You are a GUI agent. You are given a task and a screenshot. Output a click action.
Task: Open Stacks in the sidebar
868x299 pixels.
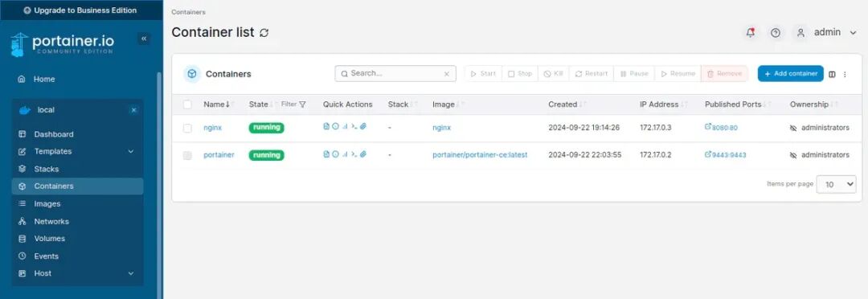click(x=77, y=169)
